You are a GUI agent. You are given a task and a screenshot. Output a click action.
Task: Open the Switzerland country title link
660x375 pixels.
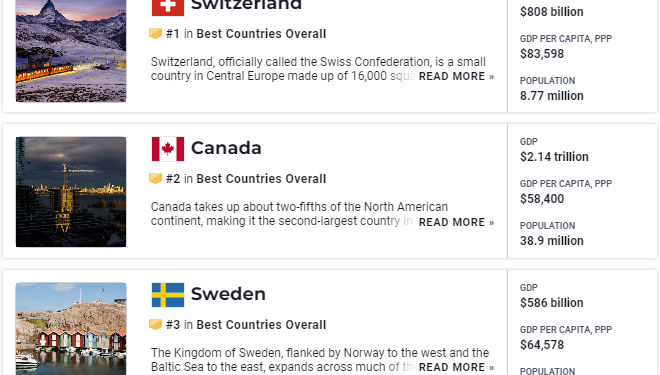pos(246,5)
